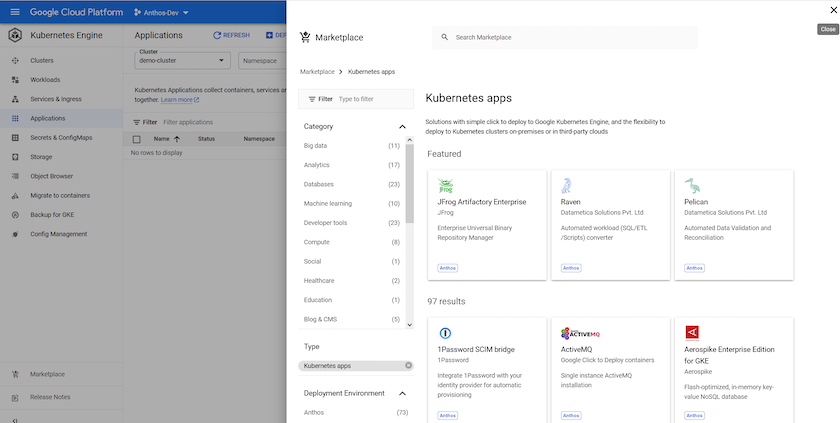Click the JFrog Artifactory logo icon
840x423 pixels.
[446, 186]
